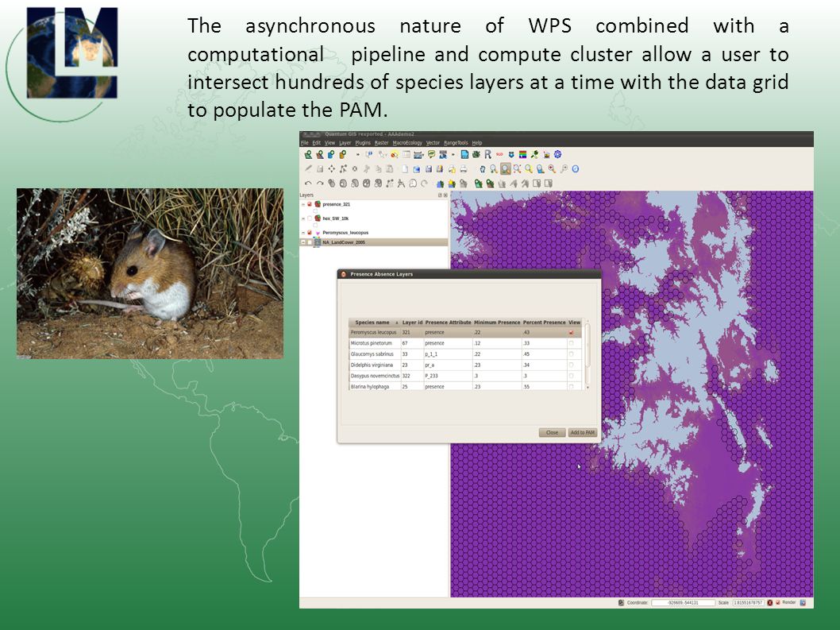Screen dimensions: 840x630
Task: Click the redo arrow icon
Action: click(320, 184)
